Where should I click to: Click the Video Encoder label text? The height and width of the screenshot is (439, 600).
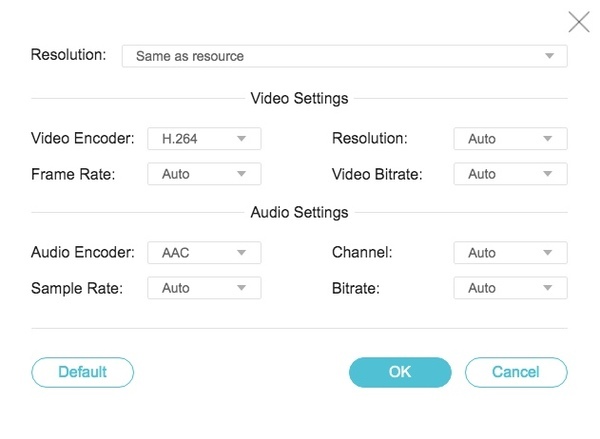(x=83, y=139)
